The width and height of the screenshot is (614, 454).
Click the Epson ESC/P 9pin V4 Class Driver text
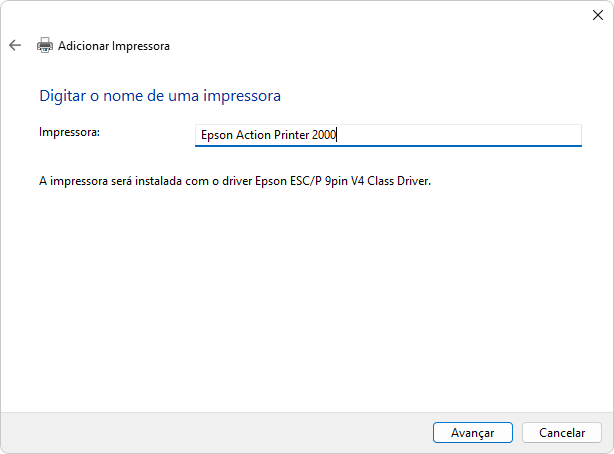click(342, 181)
